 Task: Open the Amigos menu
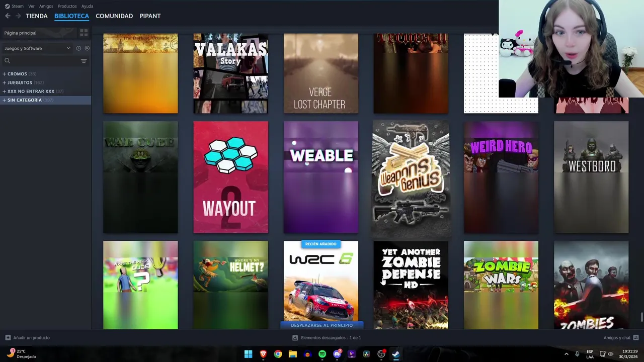[x=46, y=6]
